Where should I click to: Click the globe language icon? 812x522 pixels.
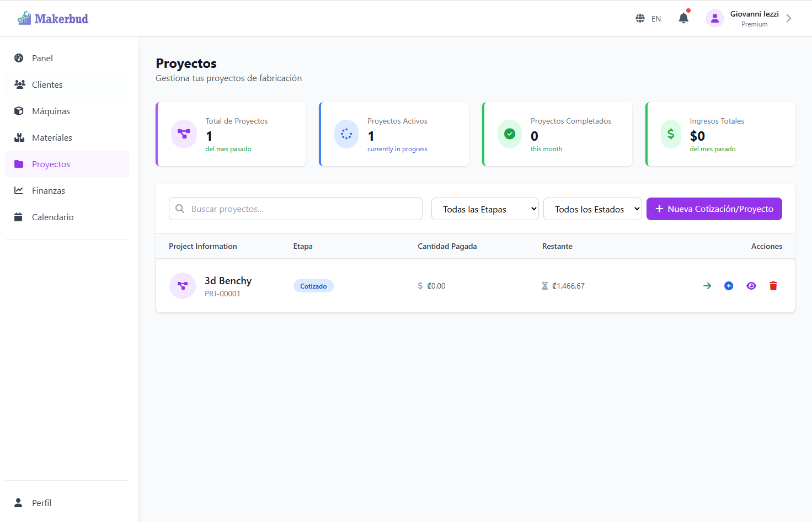(640, 18)
